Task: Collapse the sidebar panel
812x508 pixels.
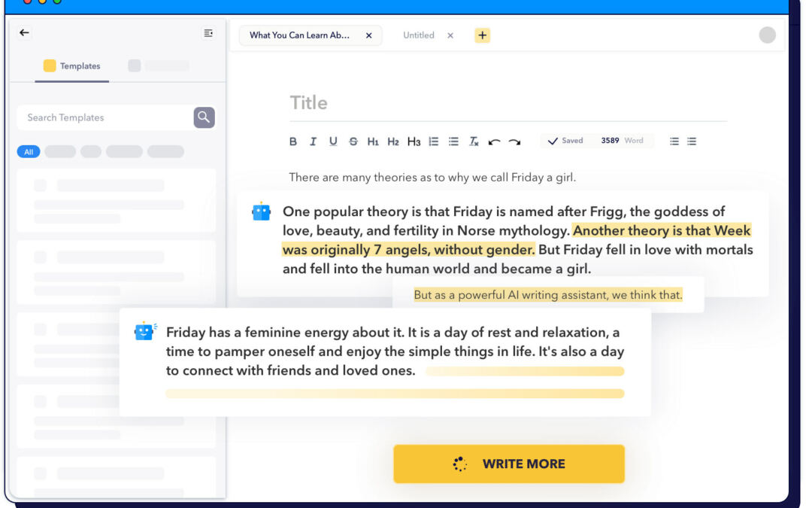Action: click(208, 33)
